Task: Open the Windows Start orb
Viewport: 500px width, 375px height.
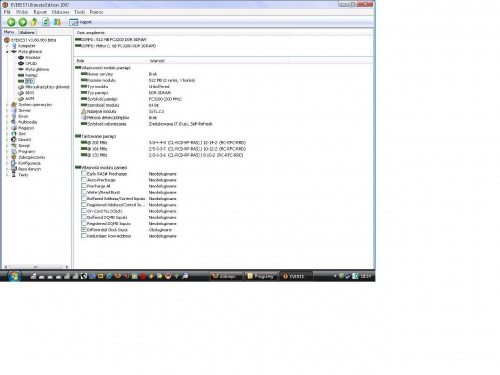Action: click(14, 276)
